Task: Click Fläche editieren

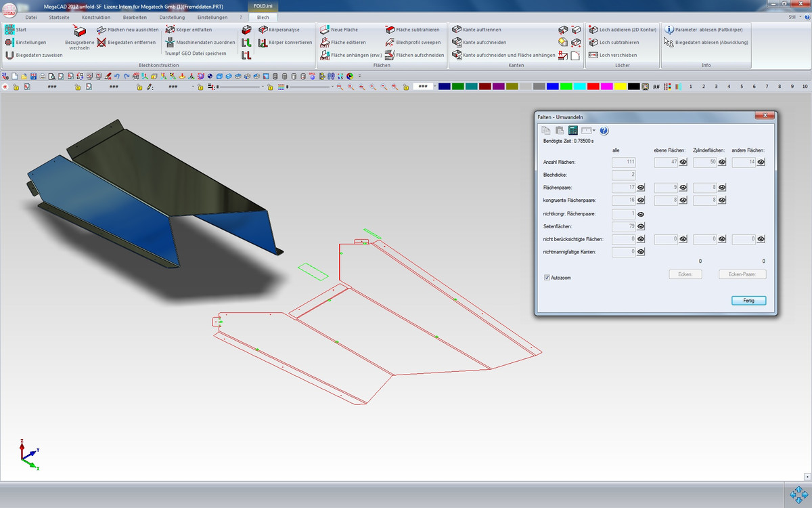Action: point(343,42)
